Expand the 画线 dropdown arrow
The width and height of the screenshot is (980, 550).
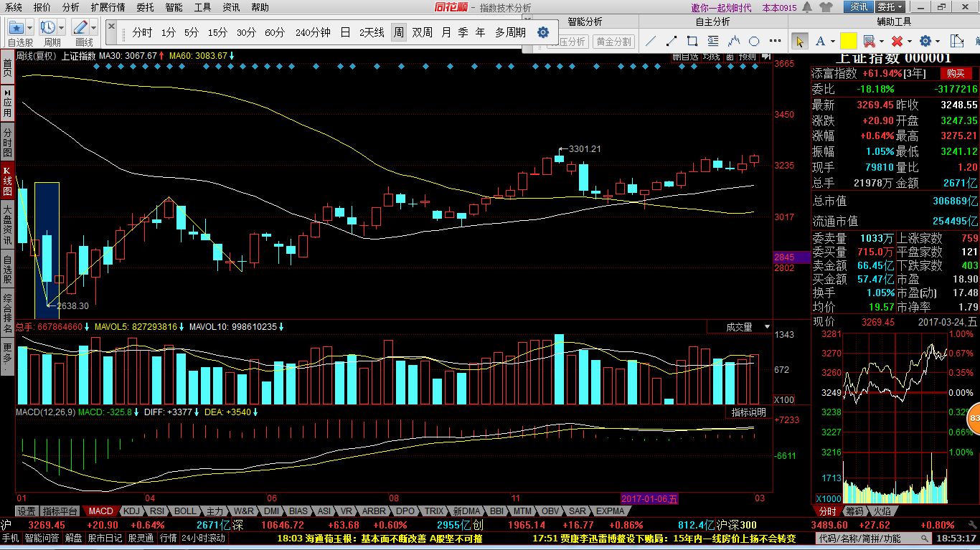click(x=93, y=28)
